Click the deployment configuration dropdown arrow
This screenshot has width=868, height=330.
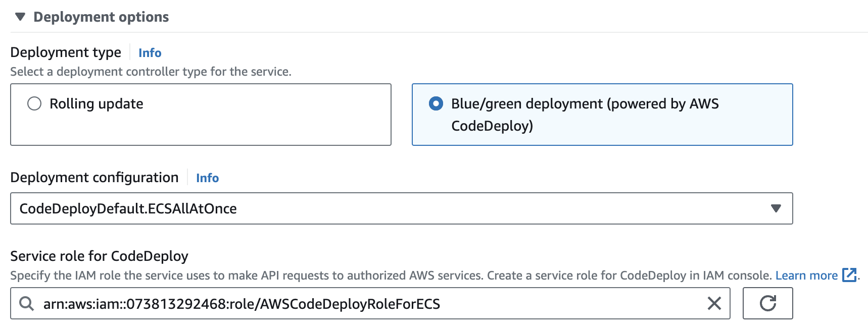(x=776, y=208)
